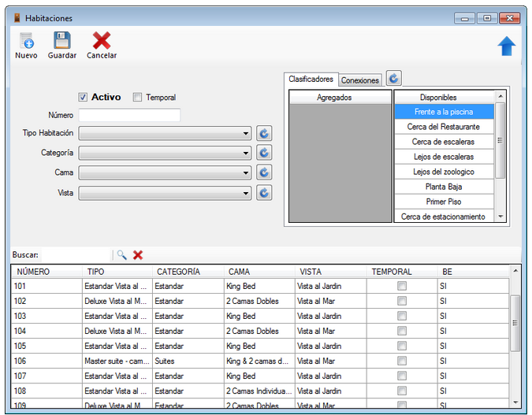
Task: Click the refresh icon beside the Conexiones tab
Action: point(393,78)
